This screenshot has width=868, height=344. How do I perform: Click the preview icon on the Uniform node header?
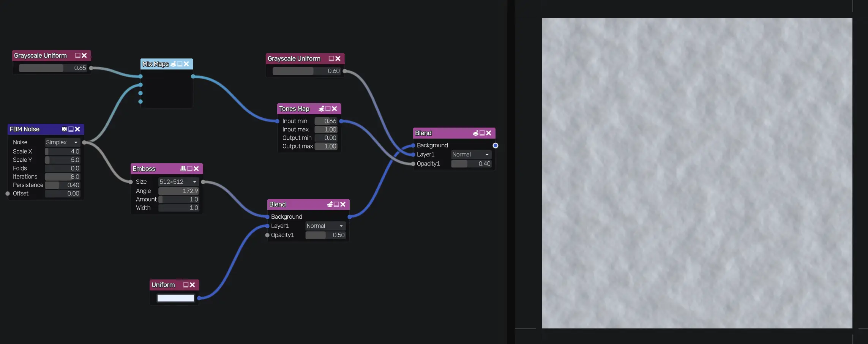click(x=185, y=285)
